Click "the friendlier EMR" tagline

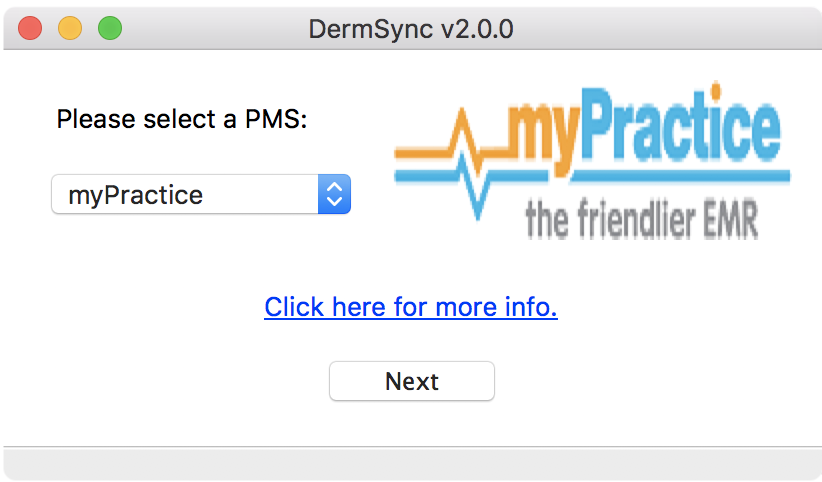(x=640, y=220)
